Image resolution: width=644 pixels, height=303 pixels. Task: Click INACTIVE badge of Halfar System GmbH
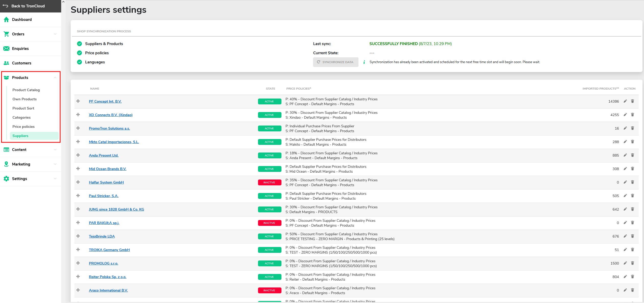(x=269, y=183)
